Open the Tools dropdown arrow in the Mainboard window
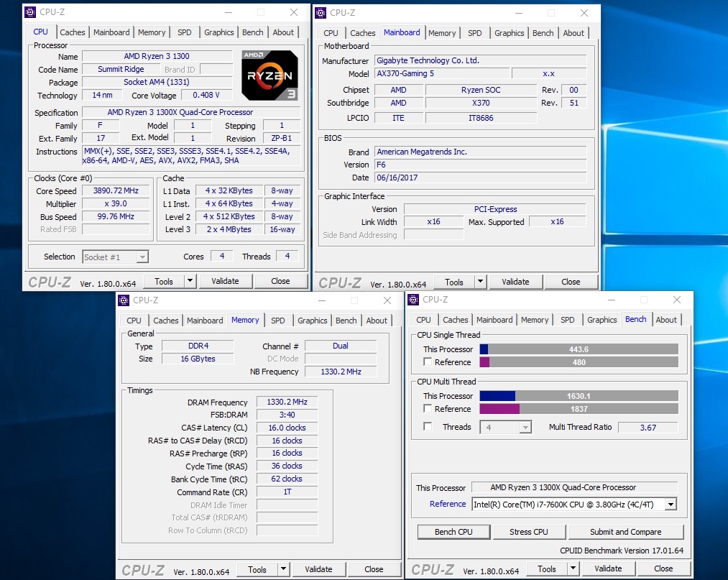This screenshot has width=728, height=580. [x=480, y=282]
